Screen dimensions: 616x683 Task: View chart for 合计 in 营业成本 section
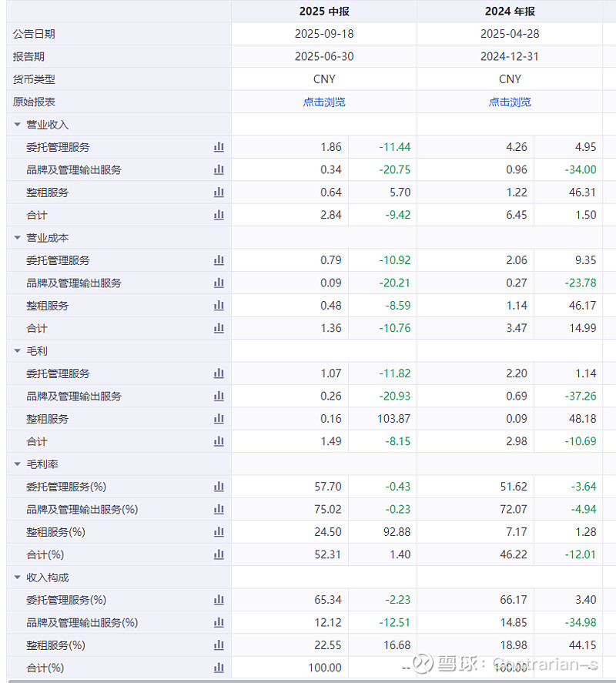click(219, 328)
